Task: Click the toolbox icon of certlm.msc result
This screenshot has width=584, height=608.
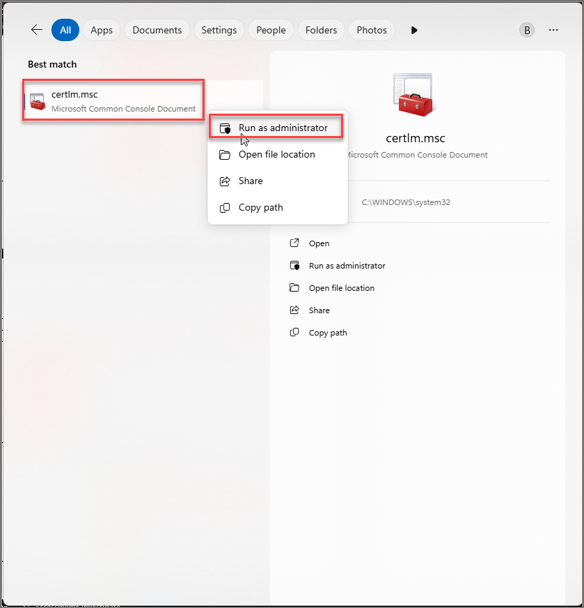Action: (38, 102)
